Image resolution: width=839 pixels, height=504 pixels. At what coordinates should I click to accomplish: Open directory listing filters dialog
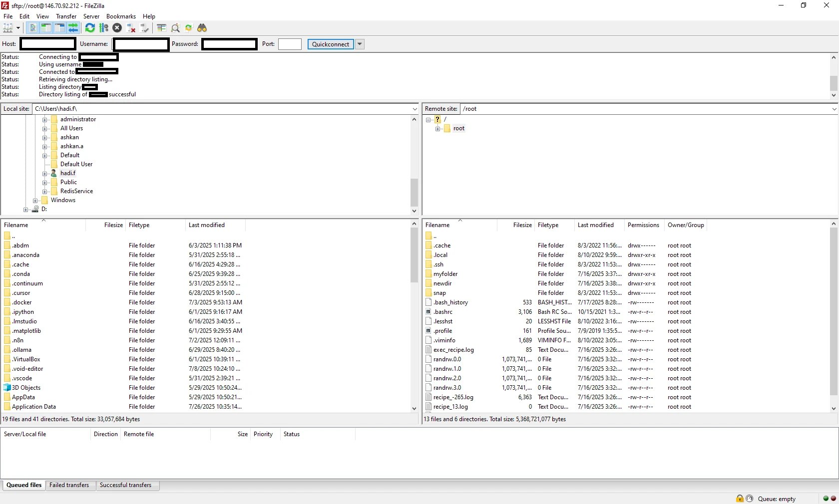click(161, 28)
